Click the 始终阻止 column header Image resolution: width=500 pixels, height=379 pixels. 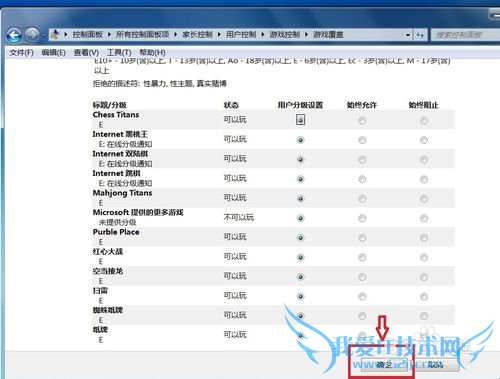(x=423, y=105)
